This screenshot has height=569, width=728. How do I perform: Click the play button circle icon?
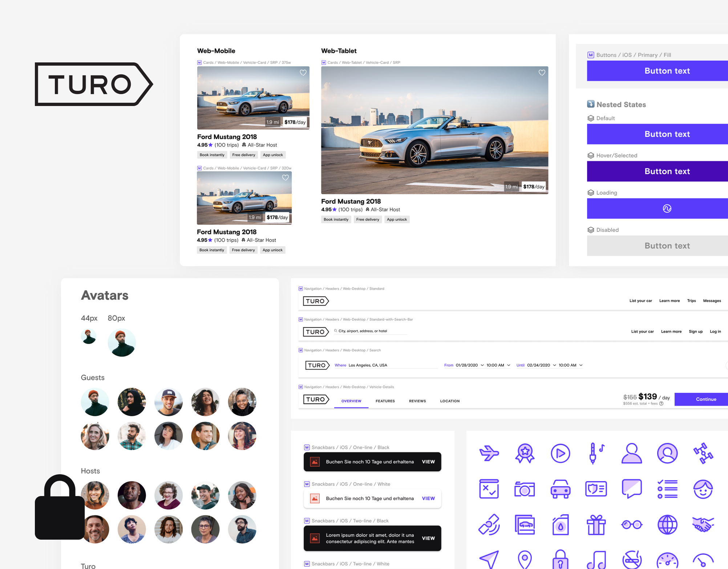(x=560, y=453)
